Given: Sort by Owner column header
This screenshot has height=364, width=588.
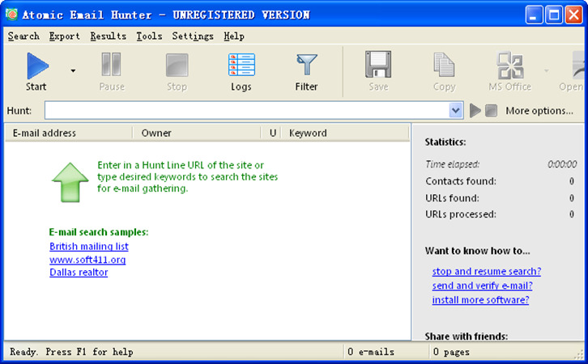Looking at the screenshot, I should (197, 133).
